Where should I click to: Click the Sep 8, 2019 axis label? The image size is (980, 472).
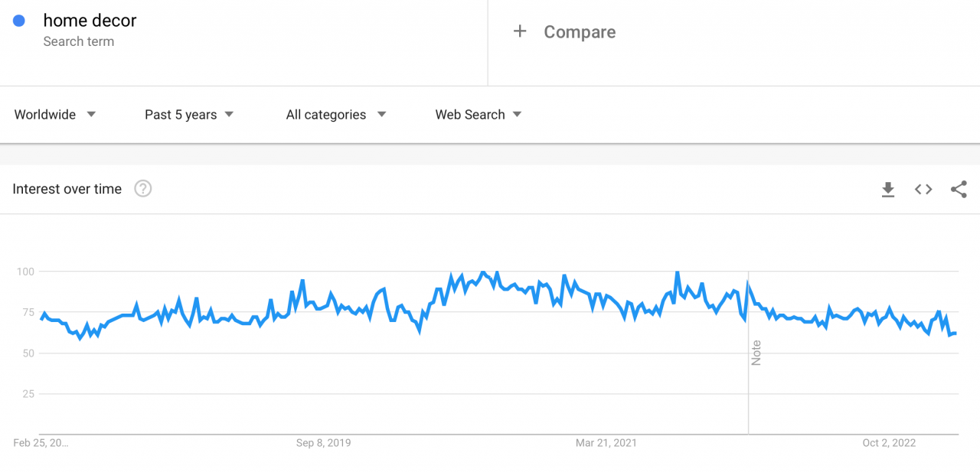point(324,442)
